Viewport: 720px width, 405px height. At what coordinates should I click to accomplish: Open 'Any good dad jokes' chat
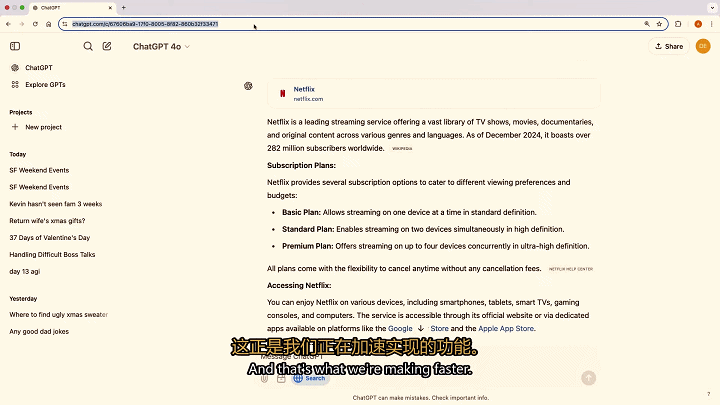[40, 331]
